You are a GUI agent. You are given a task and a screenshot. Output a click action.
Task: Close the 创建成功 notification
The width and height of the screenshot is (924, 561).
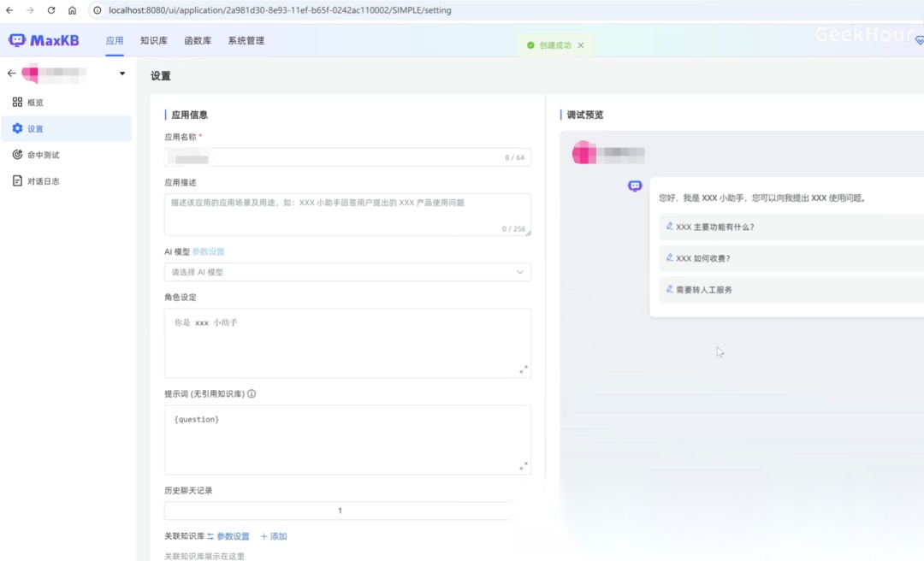[581, 45]
